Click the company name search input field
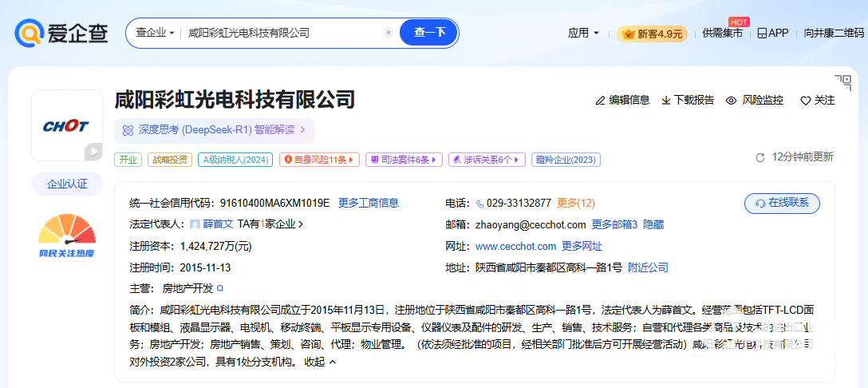The image size is (868, 388). [x=279, y=33]
